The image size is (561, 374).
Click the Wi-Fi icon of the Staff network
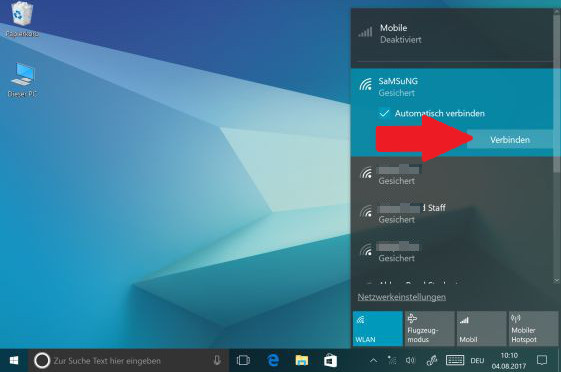[366, 211]
